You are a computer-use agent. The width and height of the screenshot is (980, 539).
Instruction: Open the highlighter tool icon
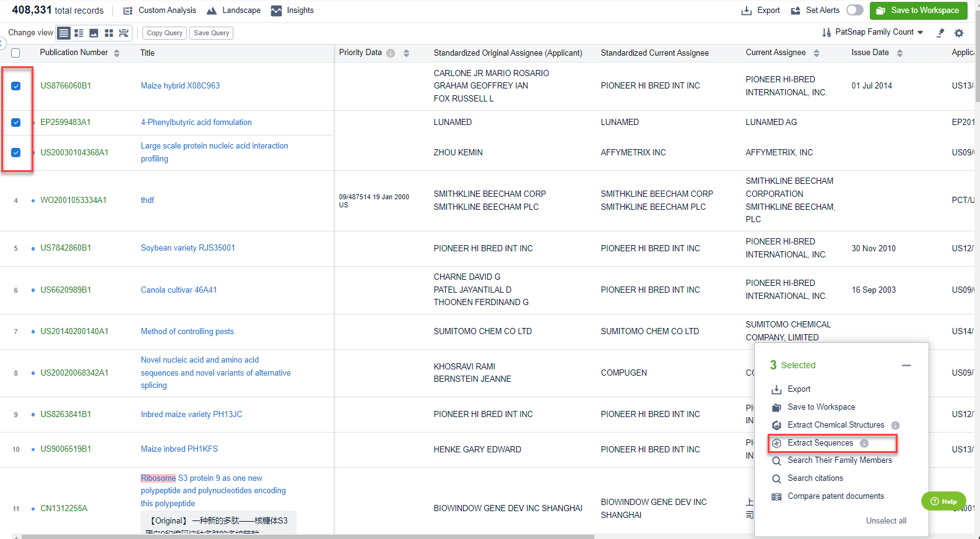pos(940,33)
